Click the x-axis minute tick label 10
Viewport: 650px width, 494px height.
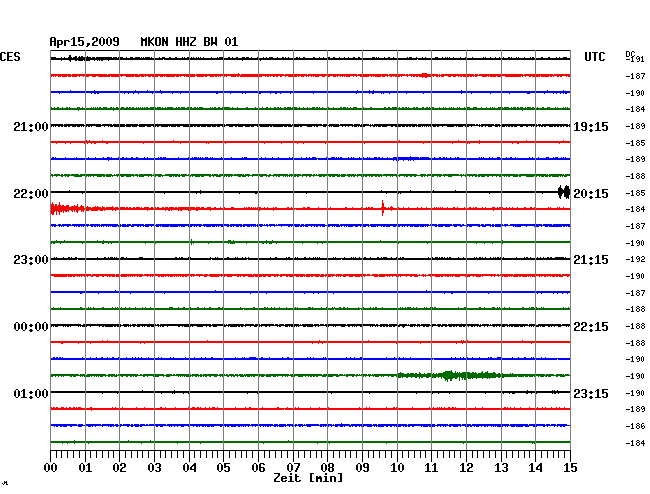(397, 467)
